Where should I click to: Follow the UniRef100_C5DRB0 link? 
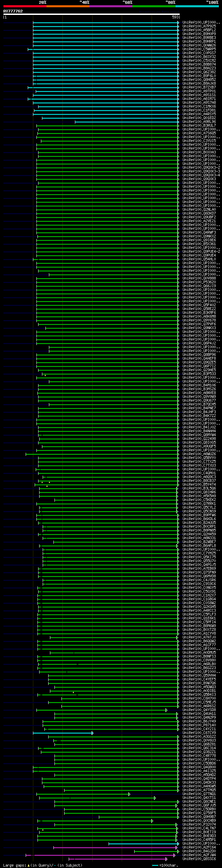pos(199,809)
